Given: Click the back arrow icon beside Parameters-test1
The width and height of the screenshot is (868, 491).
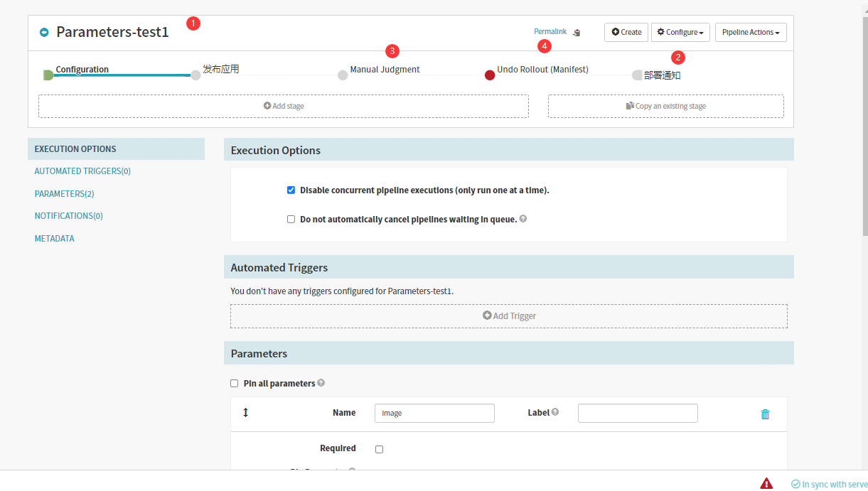Looking at the screenshot, I should click(44, 32).
